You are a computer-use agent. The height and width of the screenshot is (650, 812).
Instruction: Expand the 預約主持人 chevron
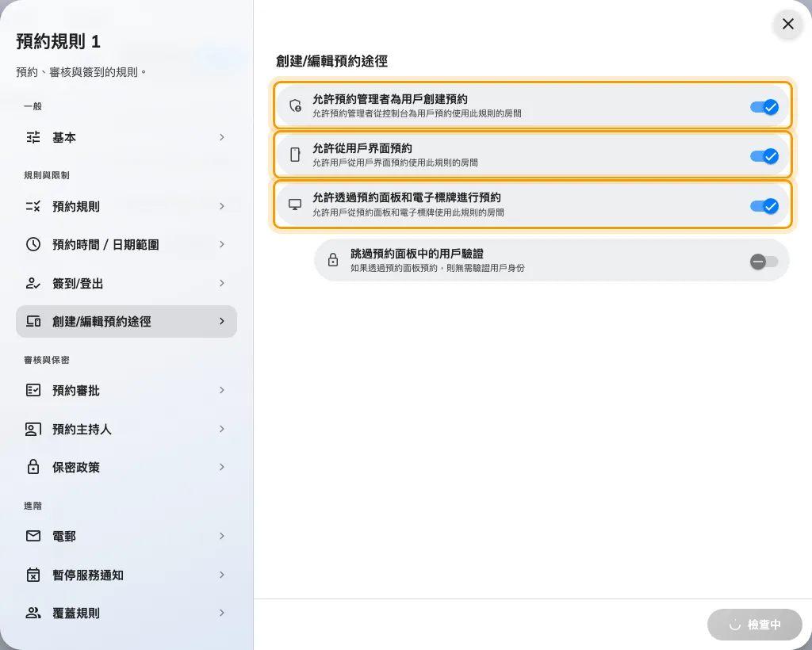coord(222,429)
